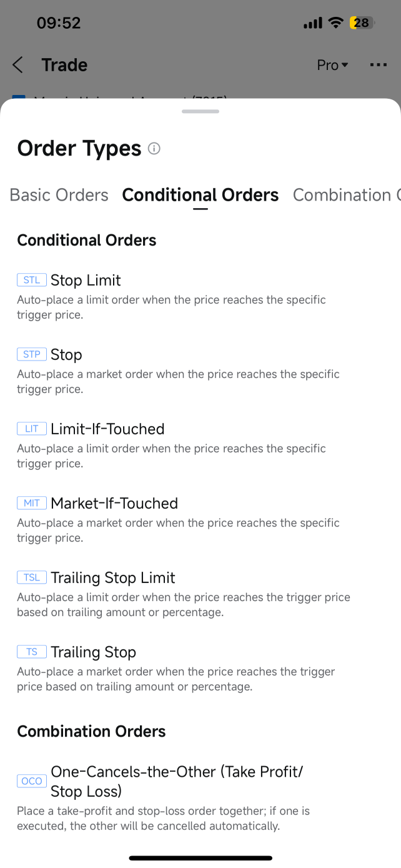Select the OCO badge icon
Viewport: 401px width, 868px height.
(x=32, y=781)
